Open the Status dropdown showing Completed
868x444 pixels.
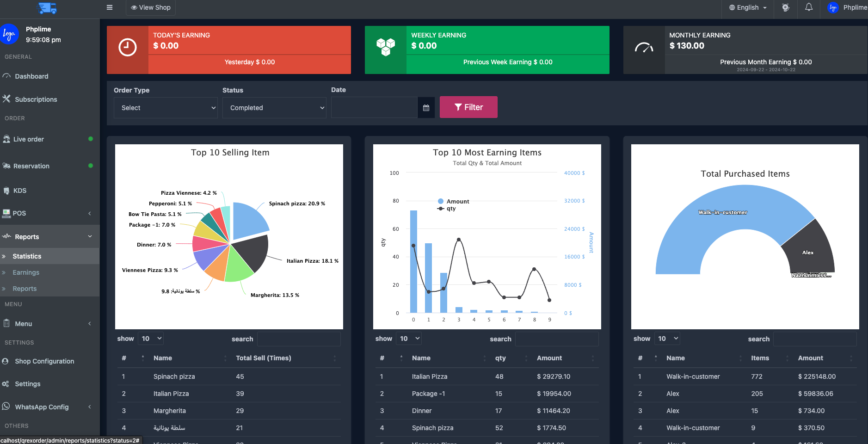pyautogui.click(x=274, y=108)
